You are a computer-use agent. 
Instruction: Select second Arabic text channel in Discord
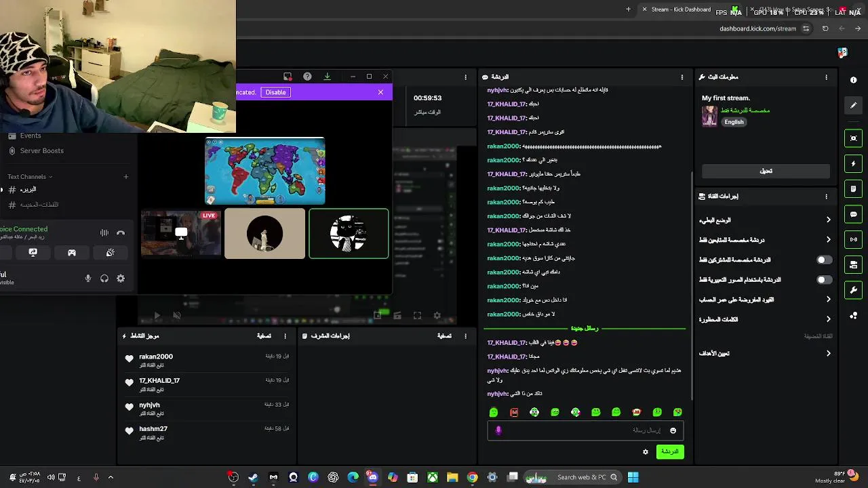[x=33, y=205]
